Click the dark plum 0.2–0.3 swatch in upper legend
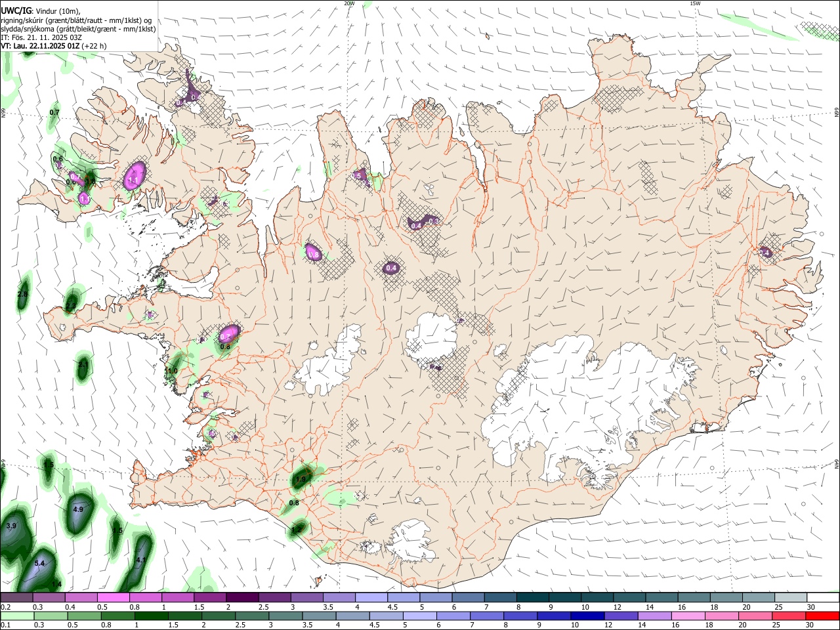This screenshot has width=840, height=630. (x=16, y=597)
